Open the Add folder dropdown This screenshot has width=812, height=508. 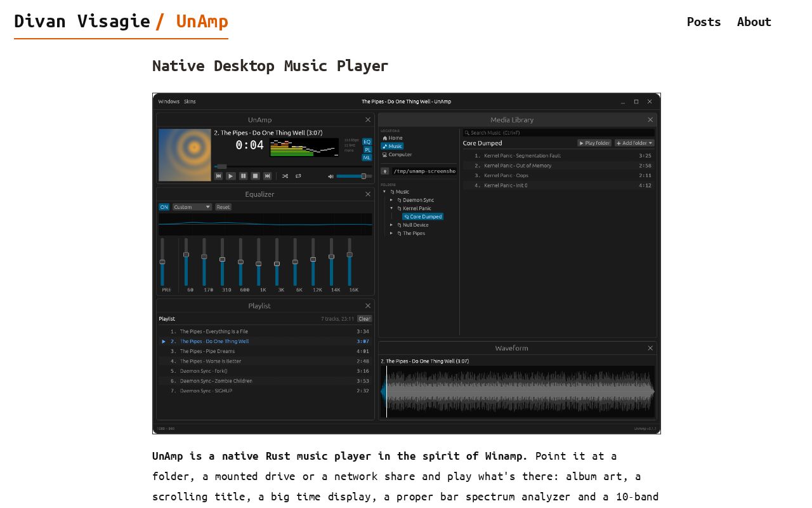pyautogui.click(x=634, y=143)
